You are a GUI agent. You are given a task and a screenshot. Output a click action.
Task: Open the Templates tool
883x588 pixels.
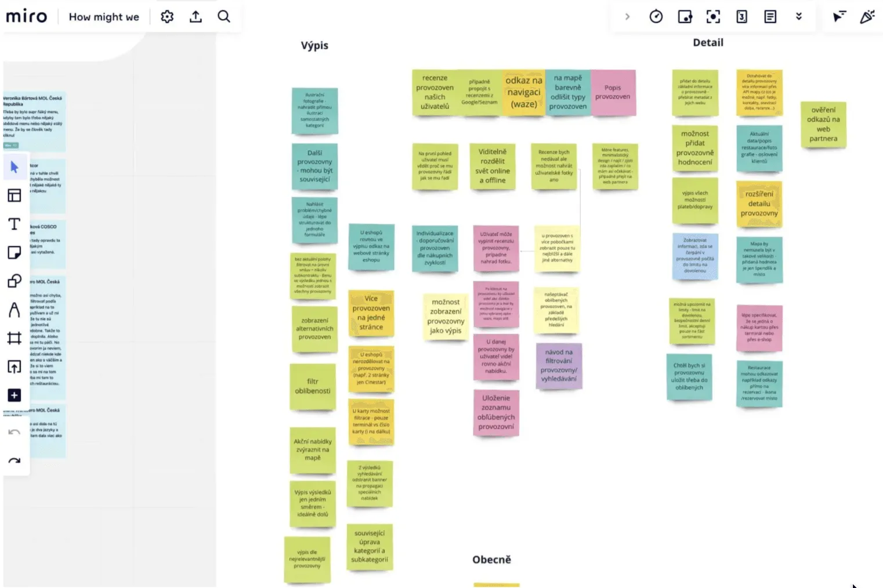(x=15, y=195)
